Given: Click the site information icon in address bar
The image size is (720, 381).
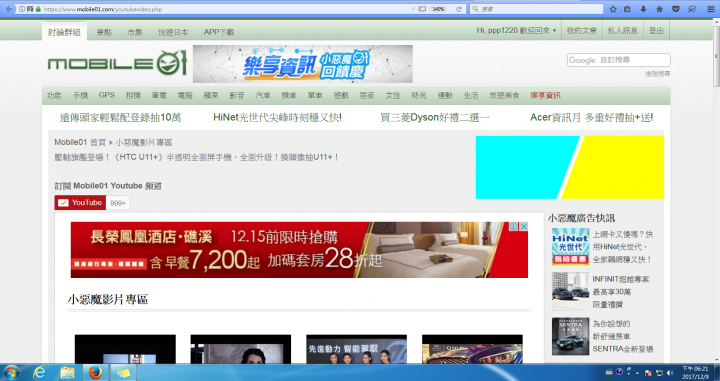Looking at the screenshot, I should (x=22, y=9).
